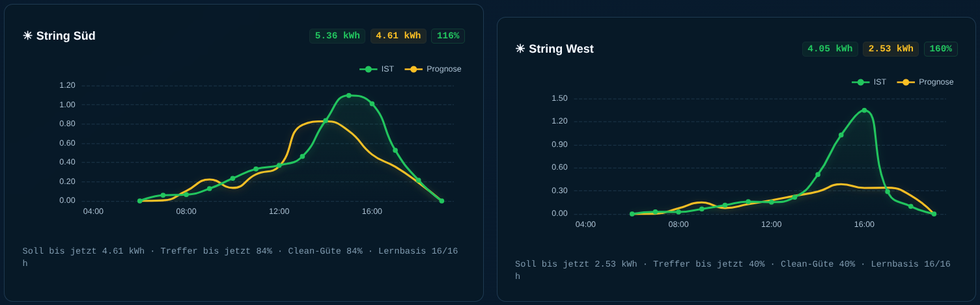The height and width of the screenshot is (305, 980).
Task: Select the String West IST peak point
Action: pyautogui.click(x=864, y=111)
